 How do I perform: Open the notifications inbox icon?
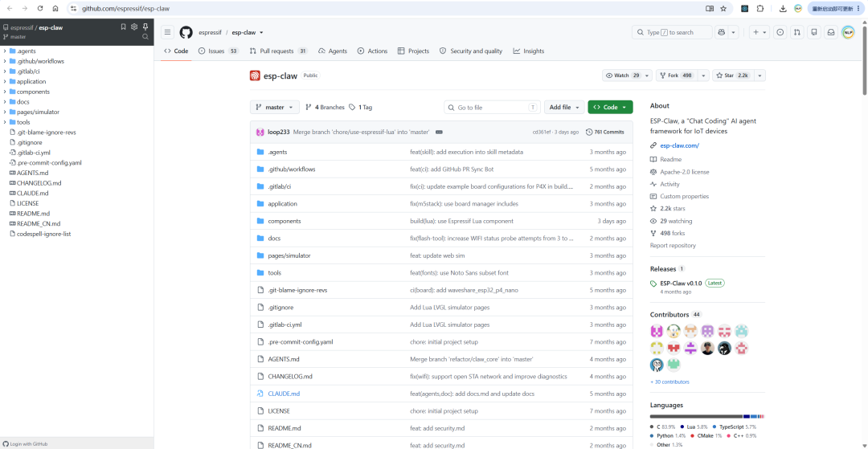click(x=831, y=32)
